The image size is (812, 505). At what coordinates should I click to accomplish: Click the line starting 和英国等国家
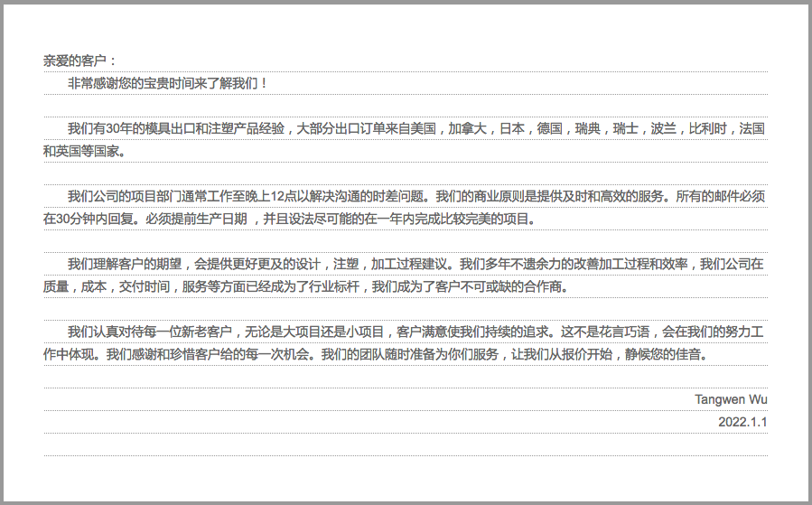[x=84, y=152]
